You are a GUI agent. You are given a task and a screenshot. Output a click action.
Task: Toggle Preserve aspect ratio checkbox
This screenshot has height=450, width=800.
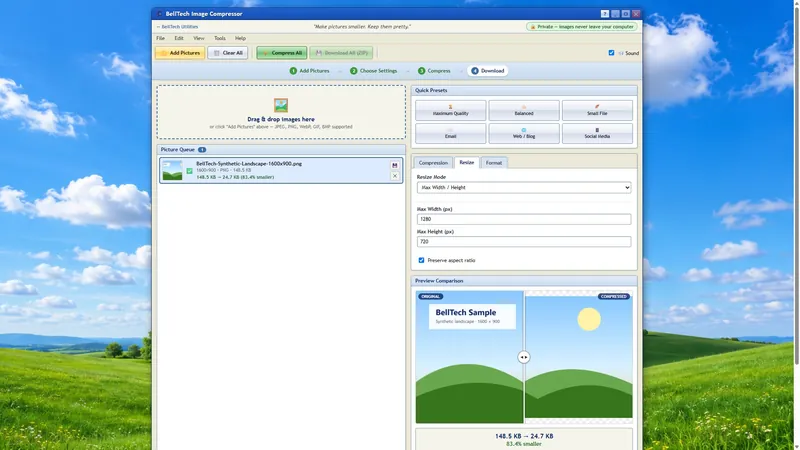[x=421, y=260]
